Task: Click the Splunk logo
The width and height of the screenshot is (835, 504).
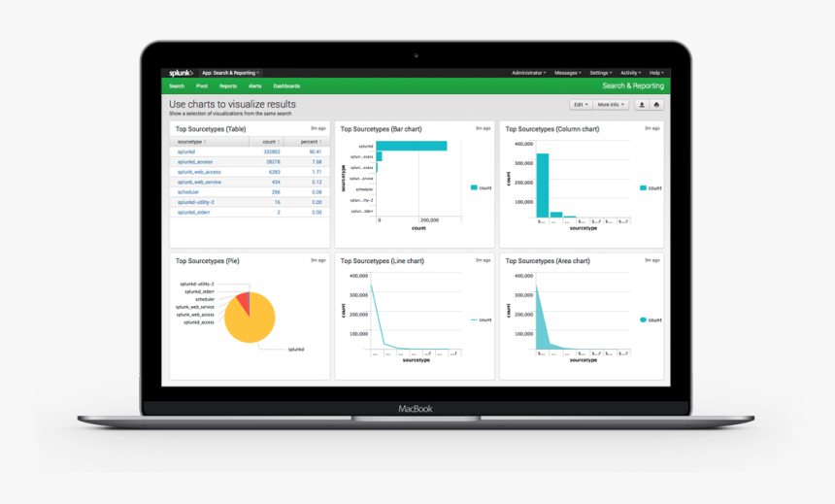Action: [181, 73]
